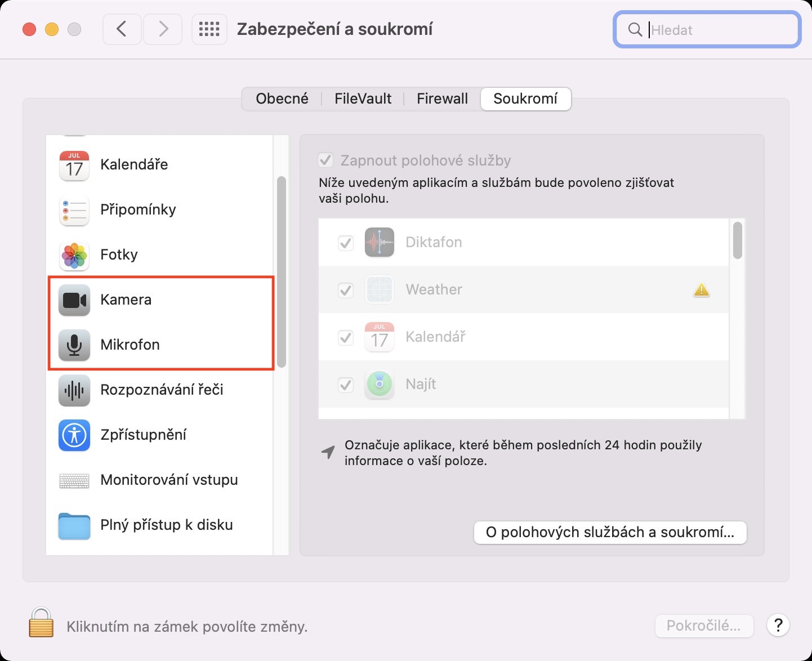Uncheck the Diktafon location checkbox
Viewport: 812px width, 661px height.
pyautogui.click(x=345, y=243)
